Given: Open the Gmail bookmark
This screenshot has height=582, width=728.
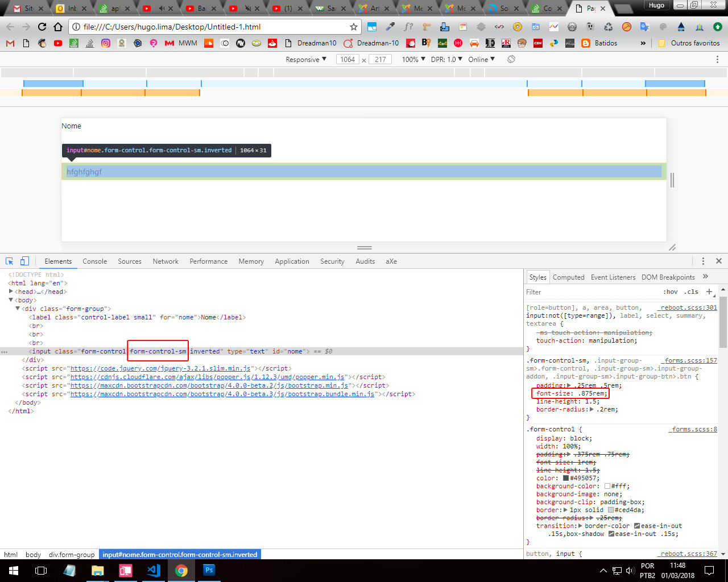Looking at the screenshot, I should (10, 43).
